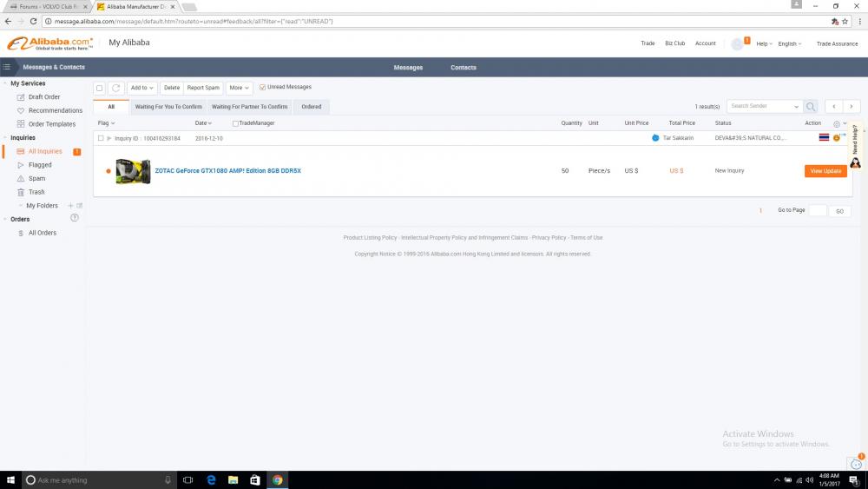
Task: Click the Alibaba.com logo
Action: [x=49, y=43]
